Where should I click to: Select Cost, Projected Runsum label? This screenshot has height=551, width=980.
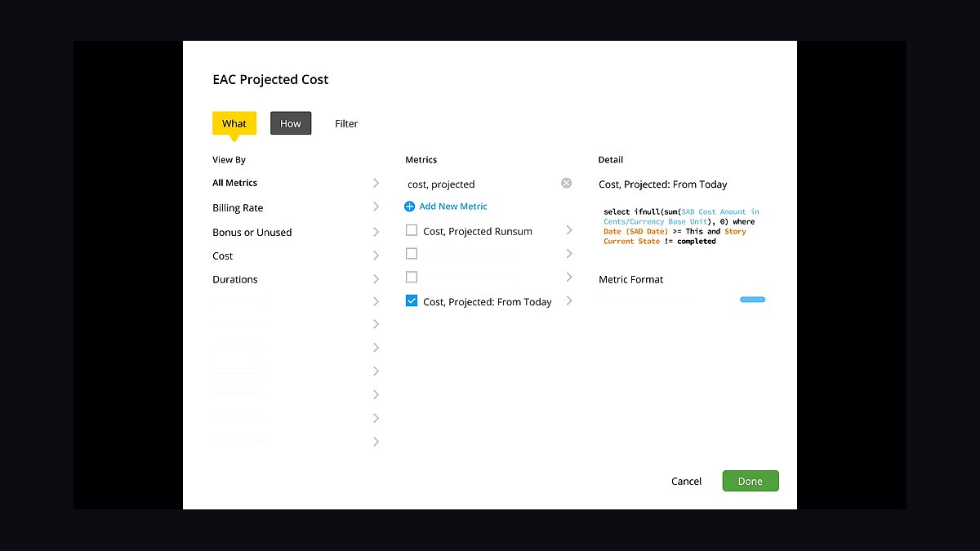[x=478, y=231]
